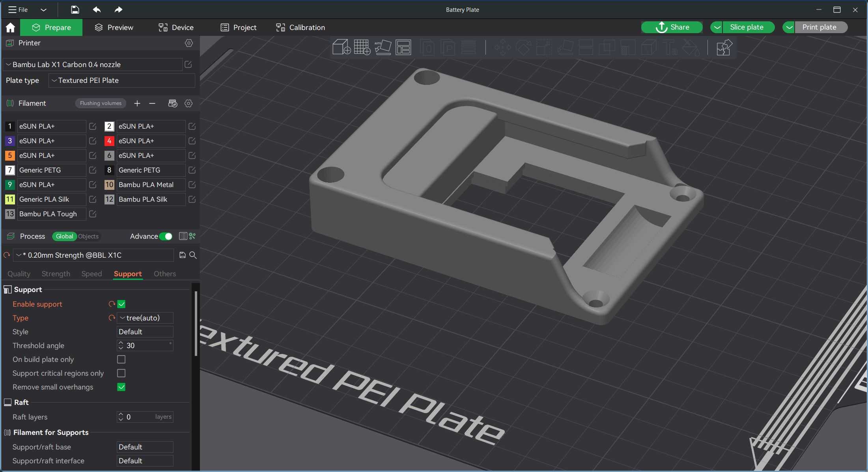
Task: Check the On build plate only box
Action: tap(121, 359)
